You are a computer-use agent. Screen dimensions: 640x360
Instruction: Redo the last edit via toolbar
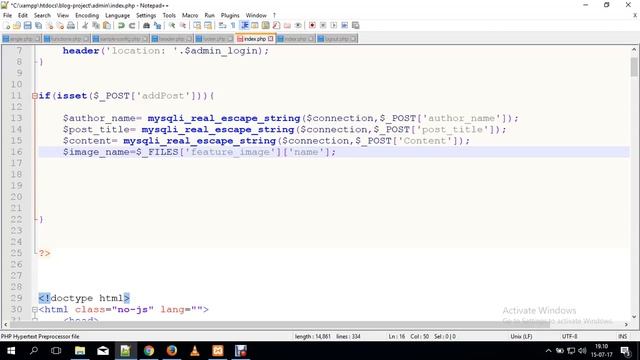point(132,25)
